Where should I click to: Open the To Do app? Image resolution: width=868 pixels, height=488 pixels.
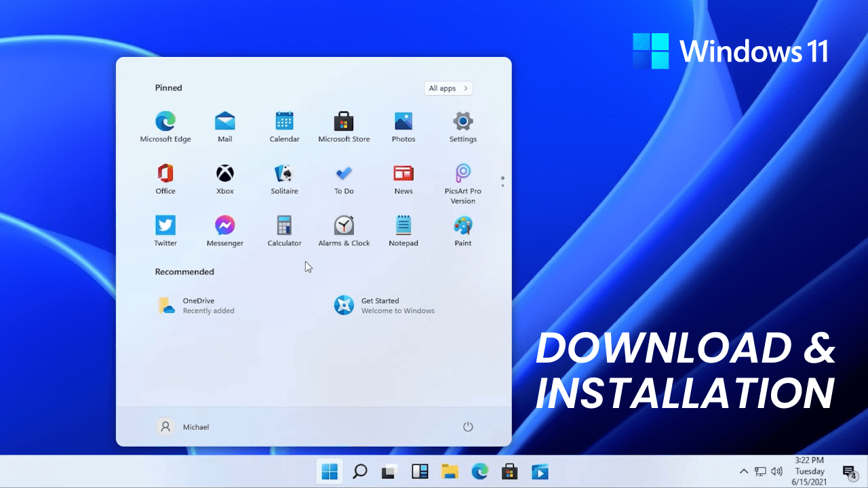pyautogui.click(x=344, y=179)
